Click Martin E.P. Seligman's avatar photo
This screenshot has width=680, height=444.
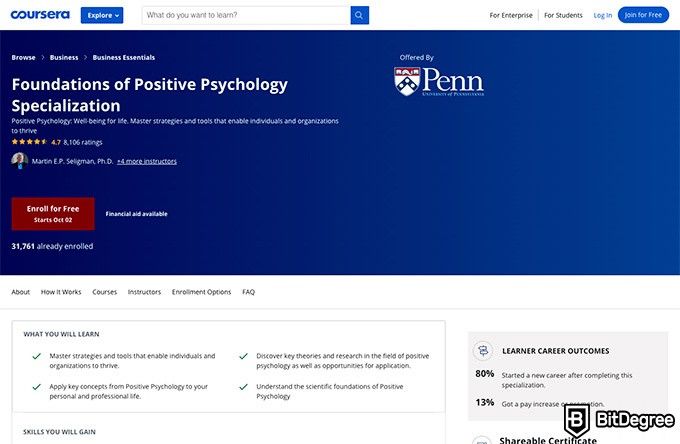tap(20, 161)
